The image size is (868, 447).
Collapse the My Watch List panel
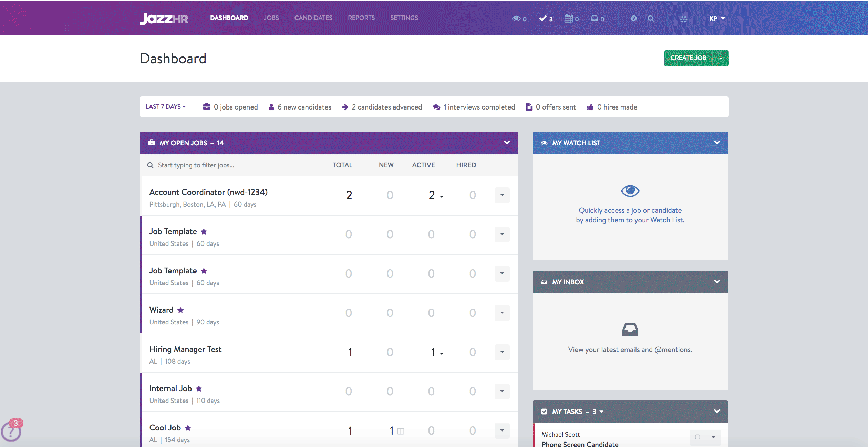[717, 143]
